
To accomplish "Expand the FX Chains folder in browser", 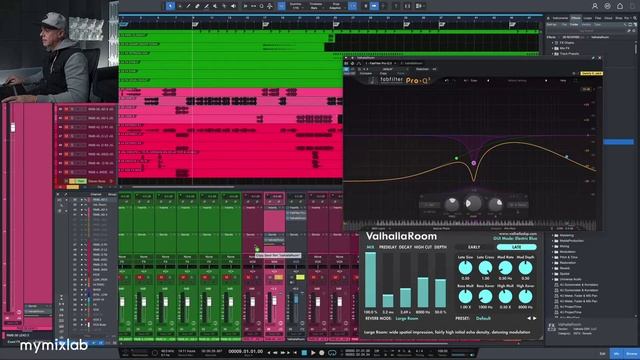I will [x=553, y=42].
